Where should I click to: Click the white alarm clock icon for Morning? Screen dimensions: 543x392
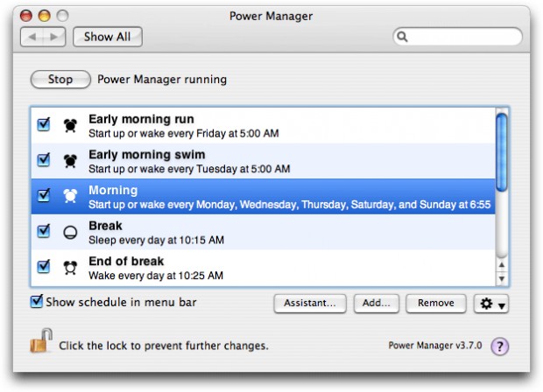pos(70,196)
